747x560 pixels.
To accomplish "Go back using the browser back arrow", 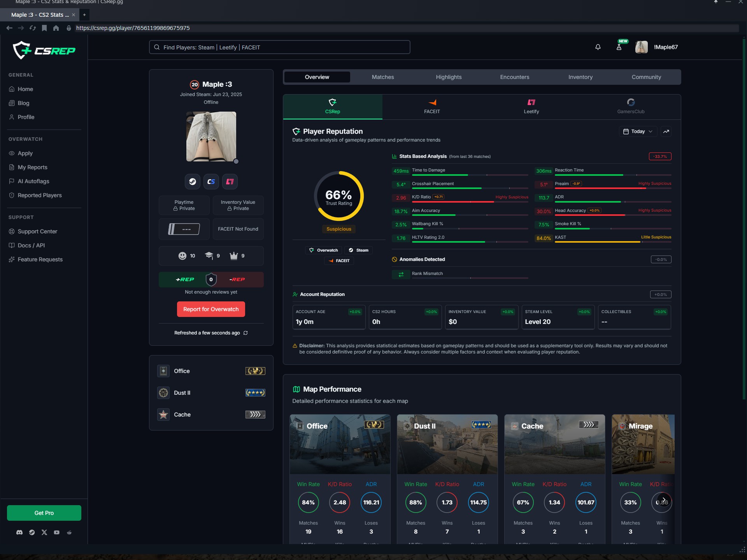I will click(x=9, y=28).
